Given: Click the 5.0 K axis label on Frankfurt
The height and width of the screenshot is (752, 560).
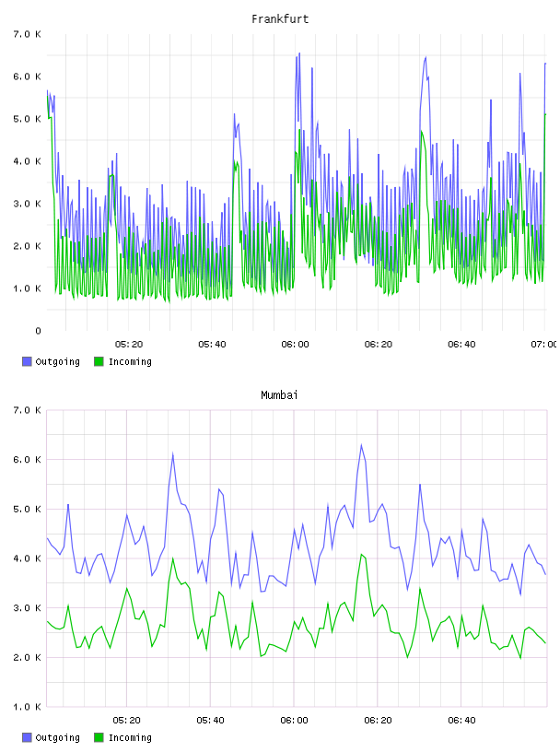Looking at the screenshot, I should point(27,119).
